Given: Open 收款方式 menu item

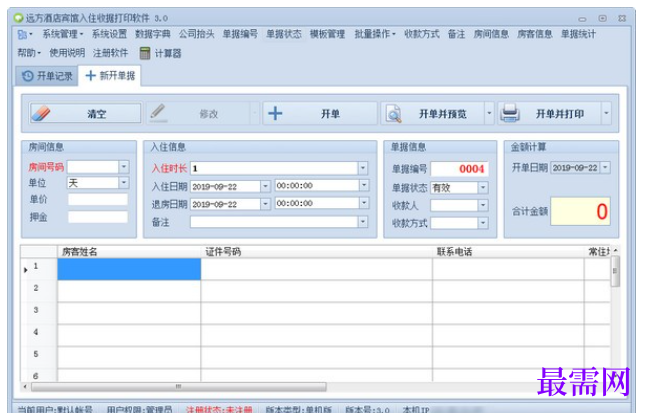Looking at the screenshot, I should [421, 34].
